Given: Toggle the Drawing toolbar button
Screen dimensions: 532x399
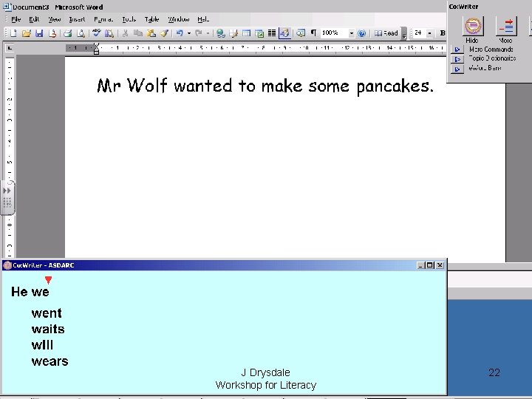Looking at the screenshot, I should 284,33.
